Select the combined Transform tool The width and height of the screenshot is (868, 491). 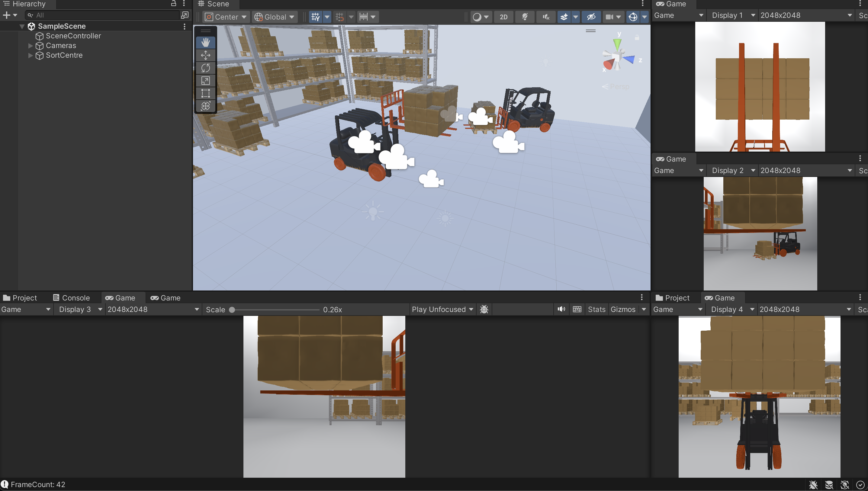click(x=205, y=106)
